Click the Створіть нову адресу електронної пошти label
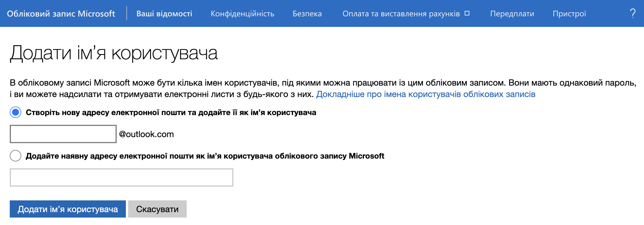The image size is (644, 225). (x=171, y=112)
